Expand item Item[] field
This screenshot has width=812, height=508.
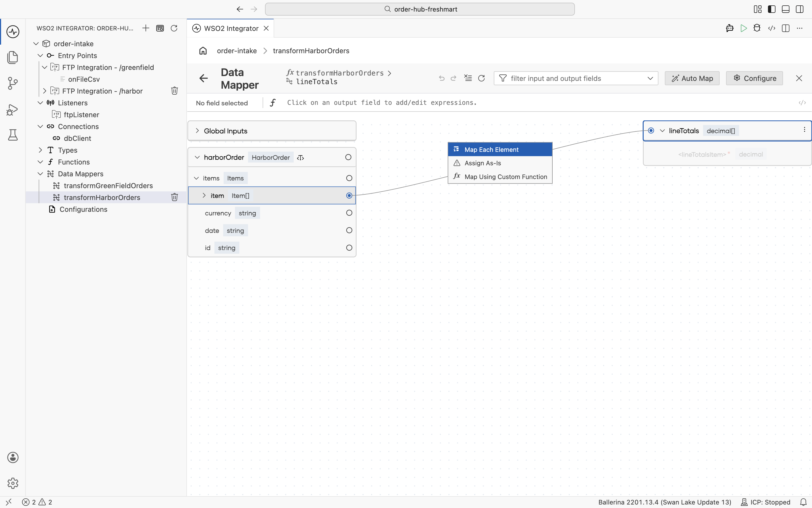204,196
